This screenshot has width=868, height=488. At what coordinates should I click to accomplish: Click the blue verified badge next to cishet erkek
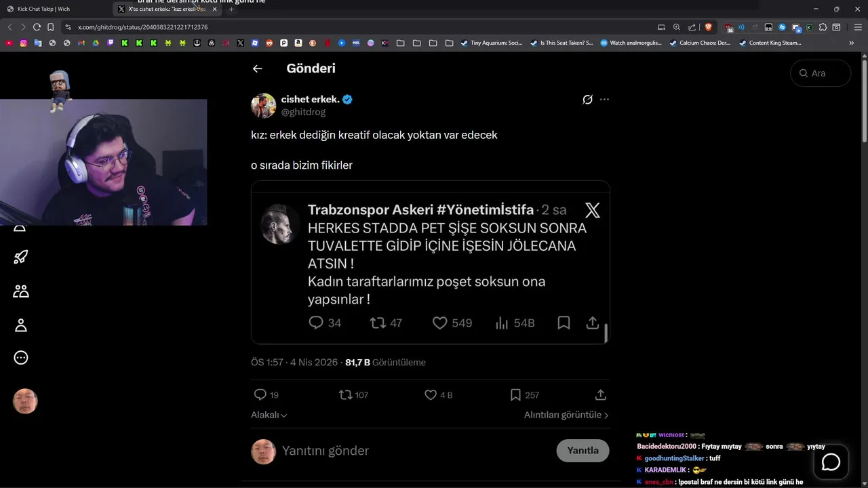(347, 100)
